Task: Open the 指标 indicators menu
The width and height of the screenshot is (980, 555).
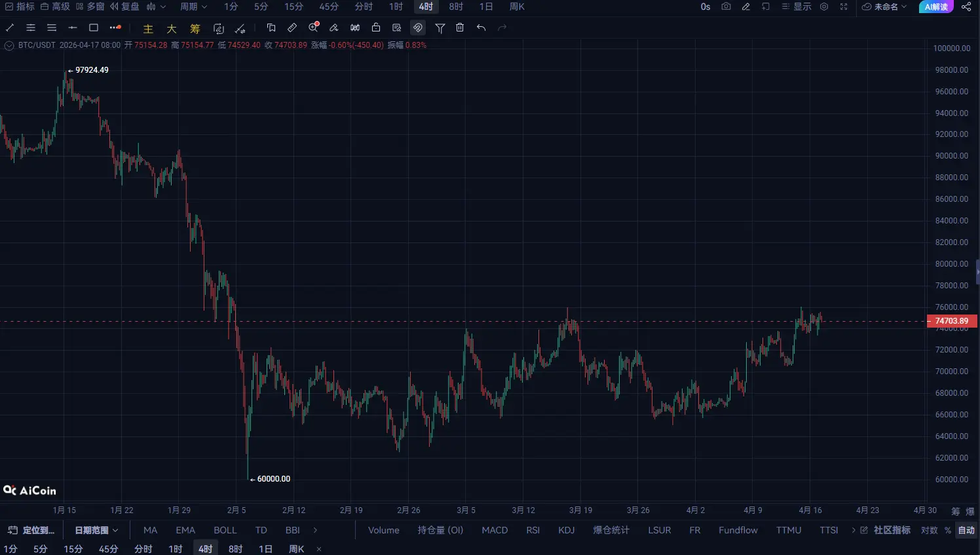Action: tap(20, 7)
